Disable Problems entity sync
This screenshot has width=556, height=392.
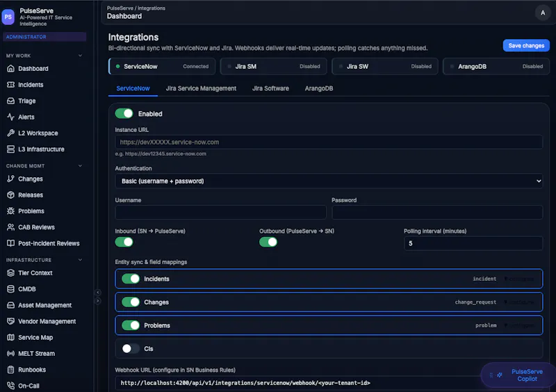[131, 325]
